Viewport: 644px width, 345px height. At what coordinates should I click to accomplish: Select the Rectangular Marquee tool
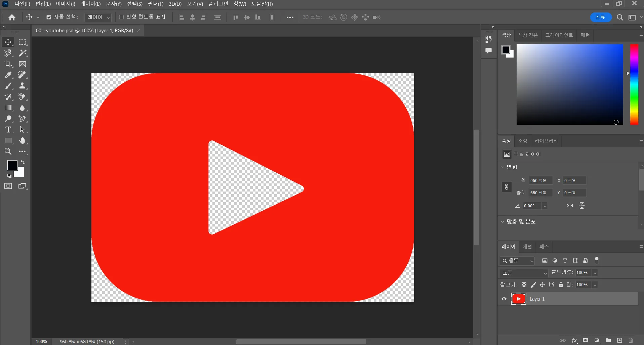[22, 42]
